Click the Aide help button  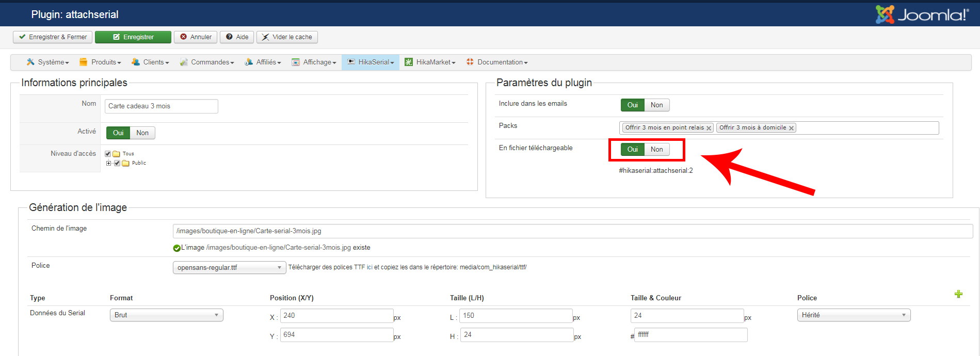tap(237, 37)
